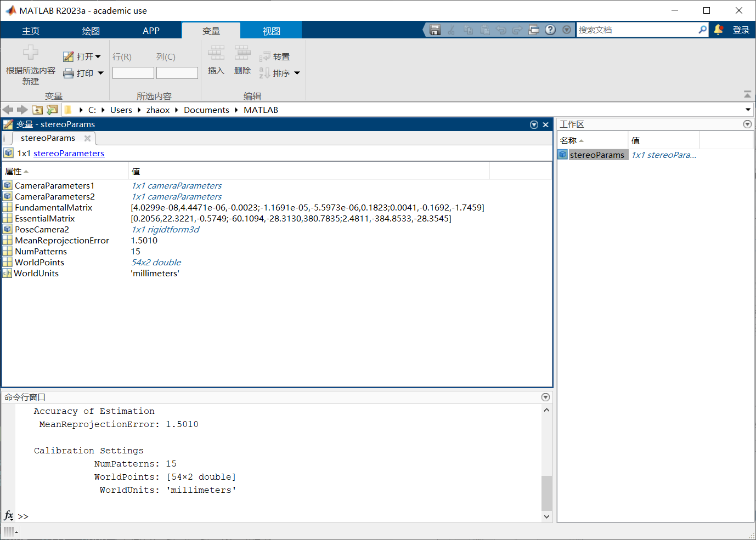Open the notifications bell

(718, 30)
